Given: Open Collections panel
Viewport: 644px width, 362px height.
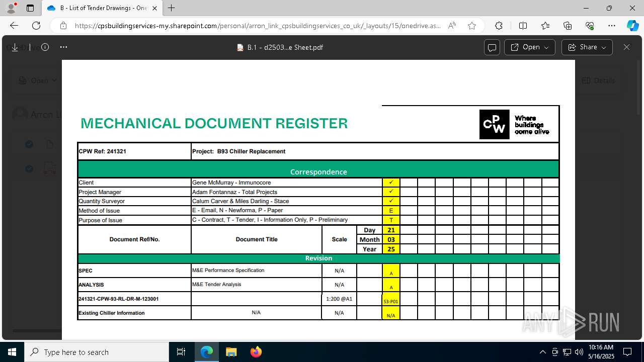Looking at the screenshot, I should tap(568, 26).
